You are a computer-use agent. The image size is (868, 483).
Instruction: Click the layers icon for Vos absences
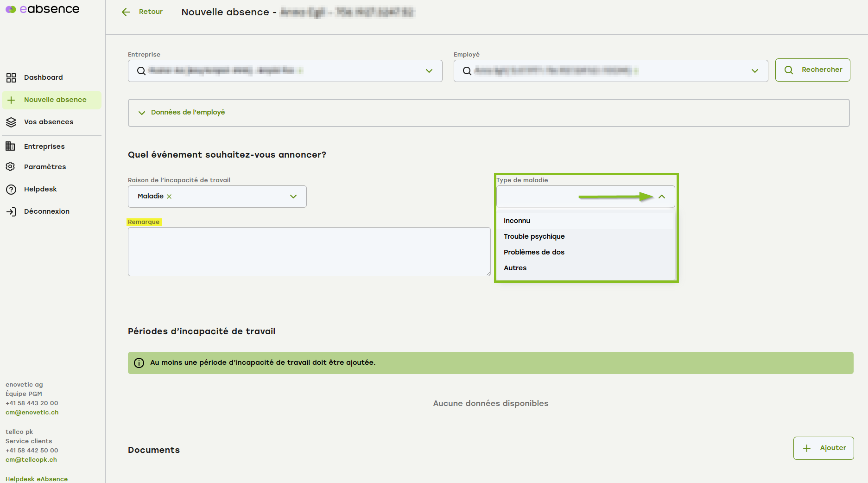(x=11, y=122)
